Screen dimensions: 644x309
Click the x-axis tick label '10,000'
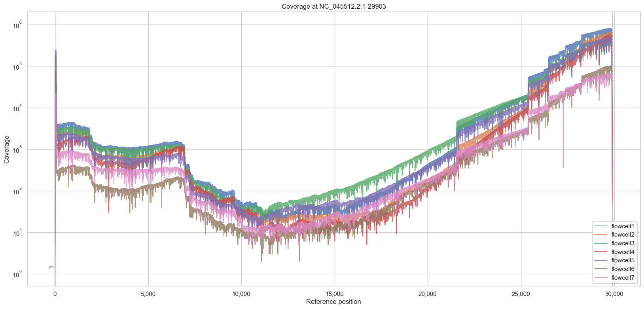pos(241,294)
